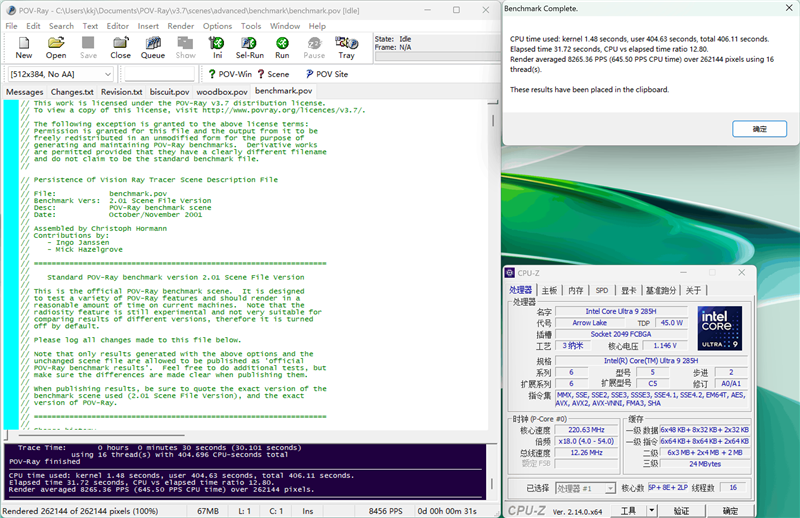
Task: Click the 验证 button in CPU-Z
Action: (x=681, y=510)
